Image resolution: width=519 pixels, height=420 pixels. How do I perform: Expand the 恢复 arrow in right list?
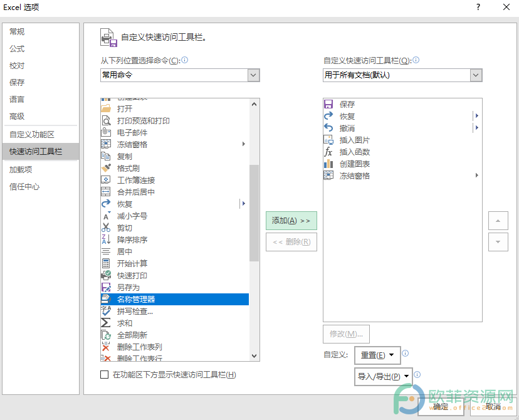click(x=476, y=116)
